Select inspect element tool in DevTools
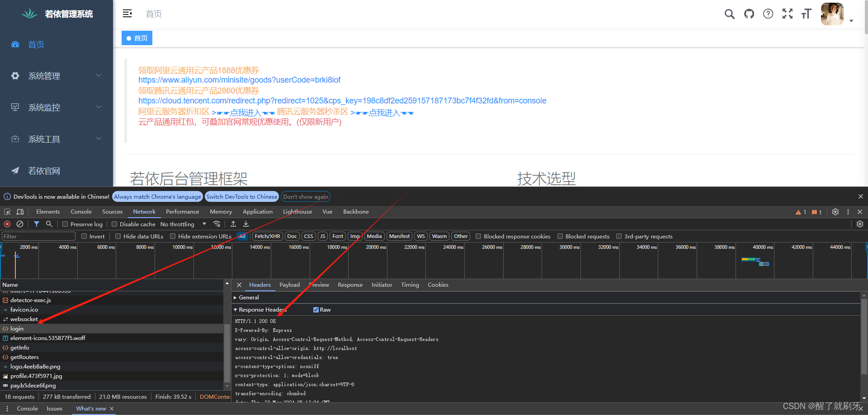This screenshot has width=868, height=415. coord(7,212)
